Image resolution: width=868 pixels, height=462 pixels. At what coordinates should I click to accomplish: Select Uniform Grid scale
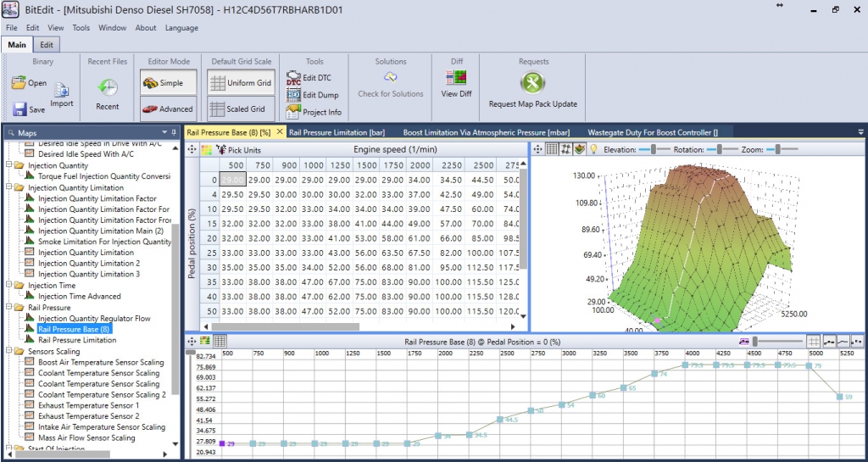242,83
